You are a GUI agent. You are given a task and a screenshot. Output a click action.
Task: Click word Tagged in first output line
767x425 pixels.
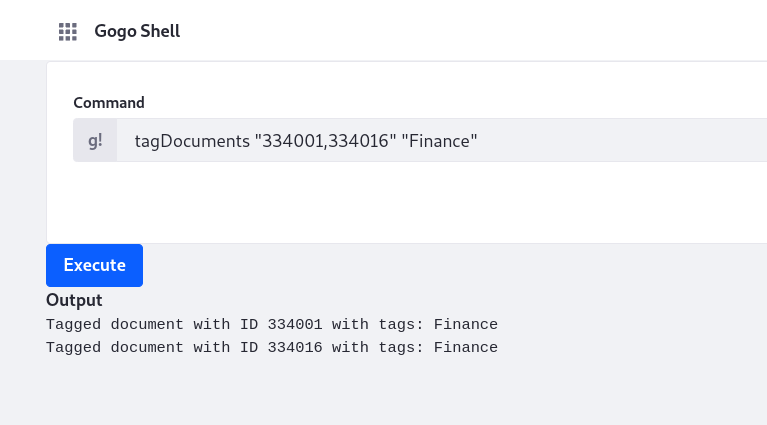(x=73, y=325)
